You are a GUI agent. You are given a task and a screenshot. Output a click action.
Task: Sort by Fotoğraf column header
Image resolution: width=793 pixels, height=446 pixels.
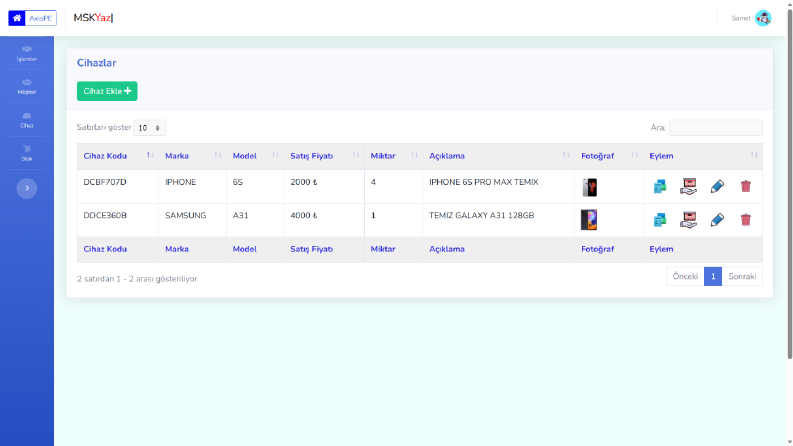pos(608,156)
